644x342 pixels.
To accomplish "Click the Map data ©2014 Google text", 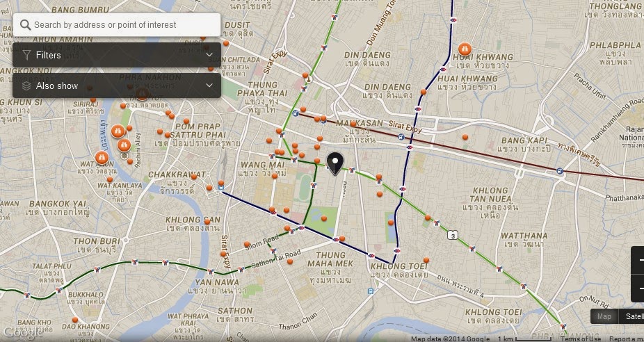I will [x=450, y=339].
